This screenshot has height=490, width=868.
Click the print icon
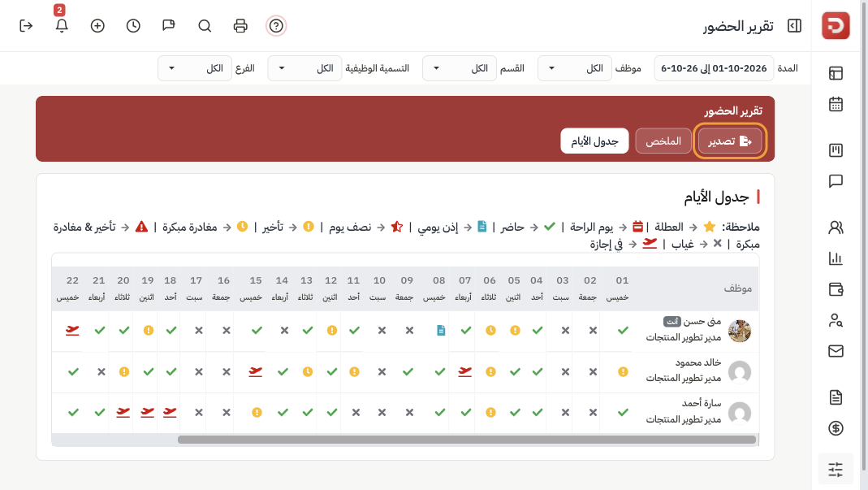(240, 25)
